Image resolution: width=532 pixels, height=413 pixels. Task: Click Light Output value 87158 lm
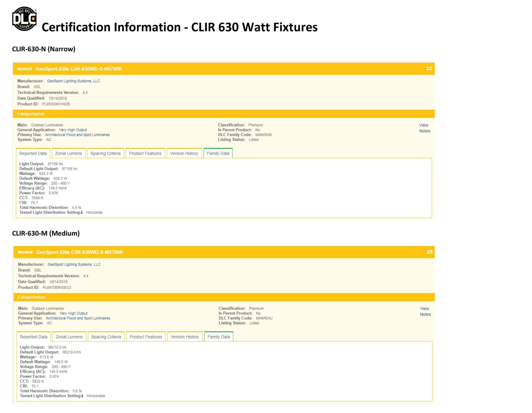(x=55, y=164)
